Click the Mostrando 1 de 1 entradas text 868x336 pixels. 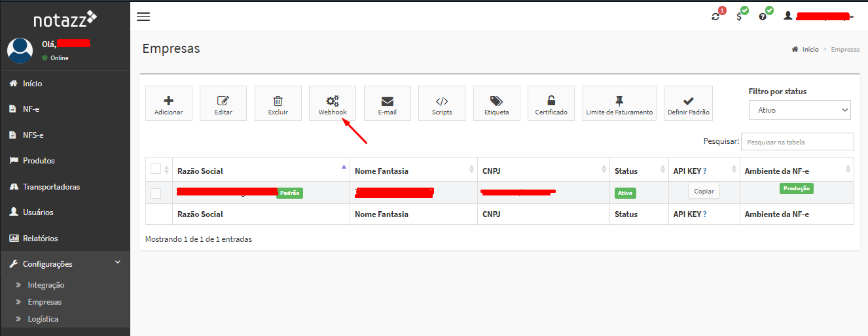click(198, 239)
